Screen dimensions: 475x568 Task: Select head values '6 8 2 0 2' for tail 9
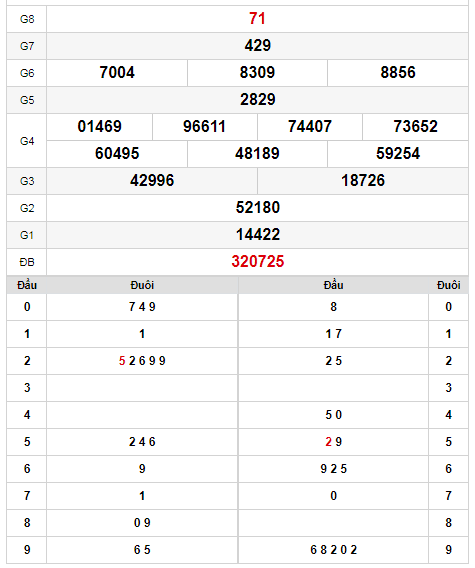333,550
